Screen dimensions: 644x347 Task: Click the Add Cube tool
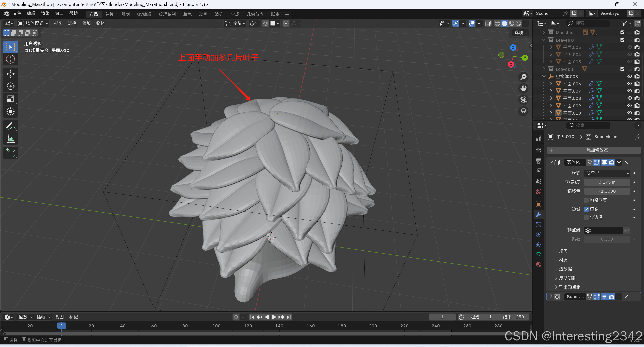click(10, 153)
